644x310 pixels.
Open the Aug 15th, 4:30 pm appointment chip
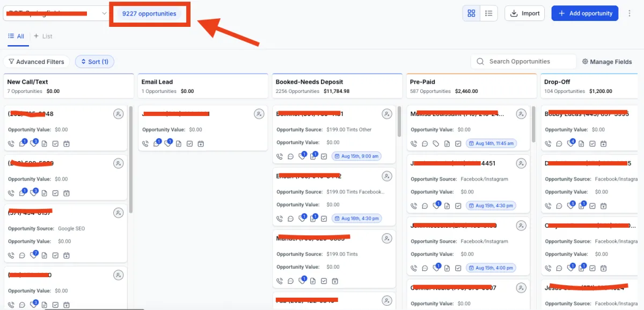(x=491, y=205)
